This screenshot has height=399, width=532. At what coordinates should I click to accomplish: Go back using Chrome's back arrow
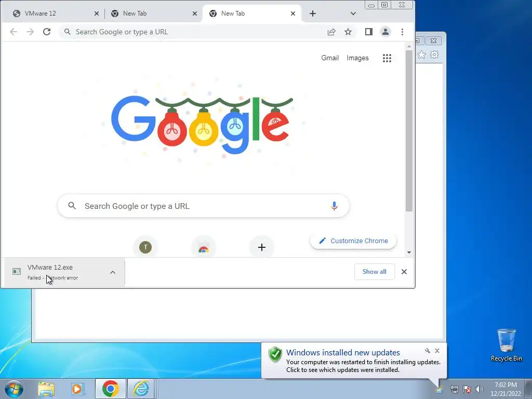pos(13,32)
